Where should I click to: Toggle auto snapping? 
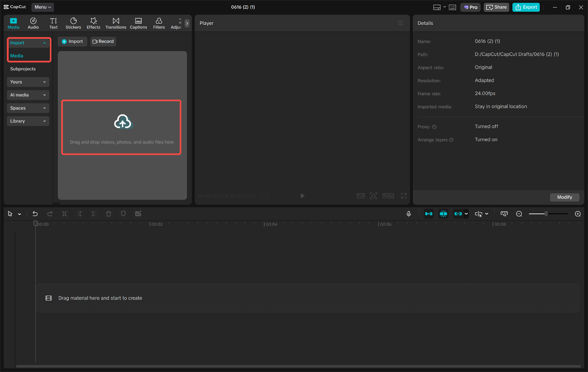click(444, 214)
